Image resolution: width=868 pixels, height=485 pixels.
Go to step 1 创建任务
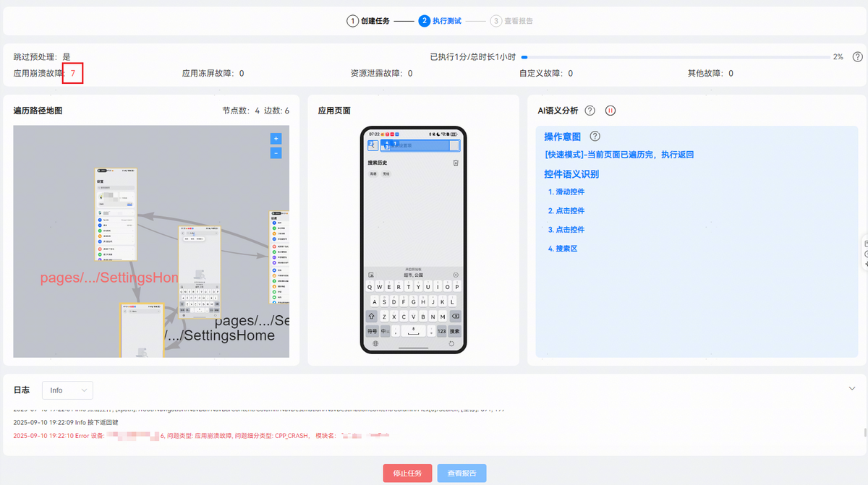click(x=368, y=21)
